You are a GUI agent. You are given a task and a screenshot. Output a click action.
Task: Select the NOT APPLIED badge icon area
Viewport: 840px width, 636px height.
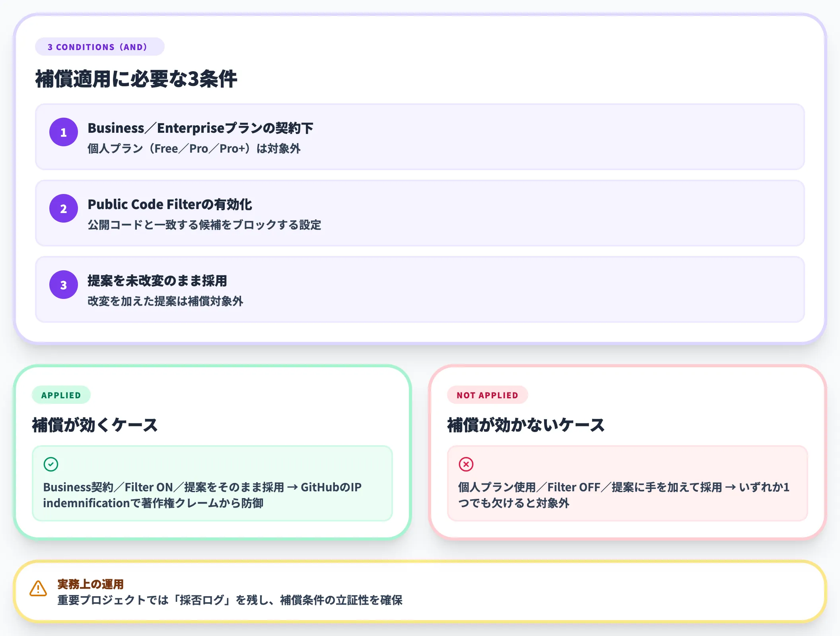point(488,395)
